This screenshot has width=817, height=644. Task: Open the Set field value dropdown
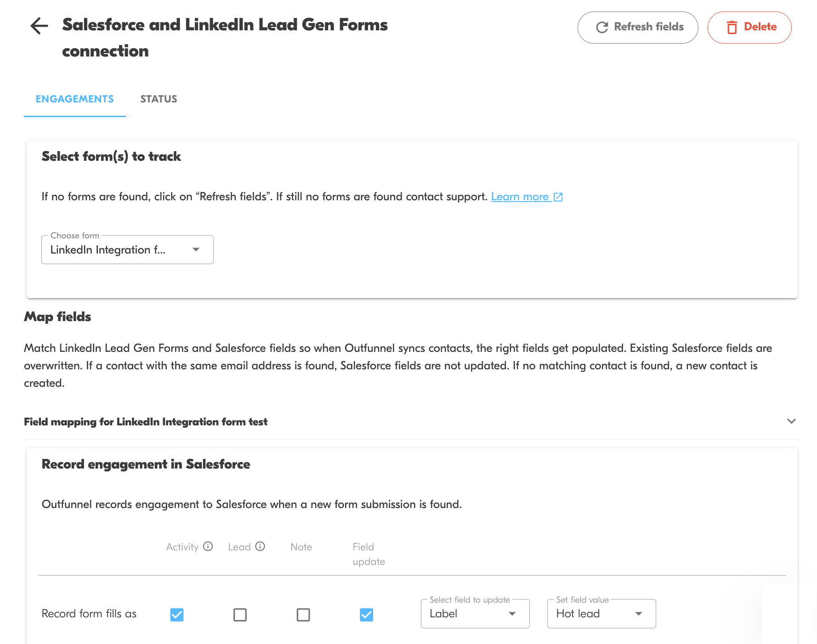601,614
